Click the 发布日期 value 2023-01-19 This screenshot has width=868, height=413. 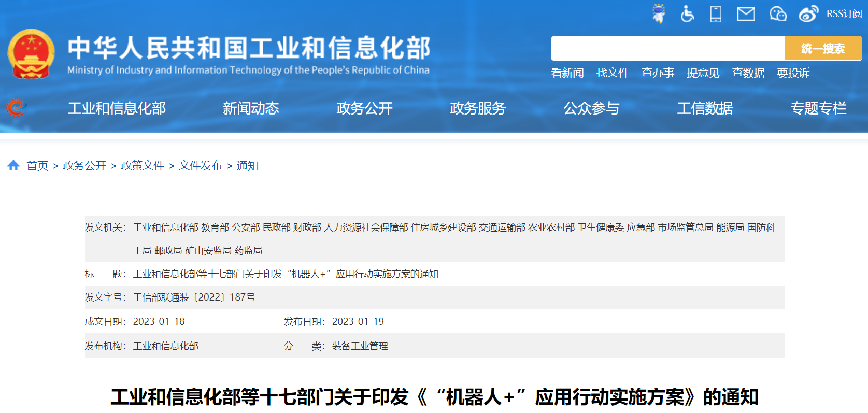tap(358, 322)
